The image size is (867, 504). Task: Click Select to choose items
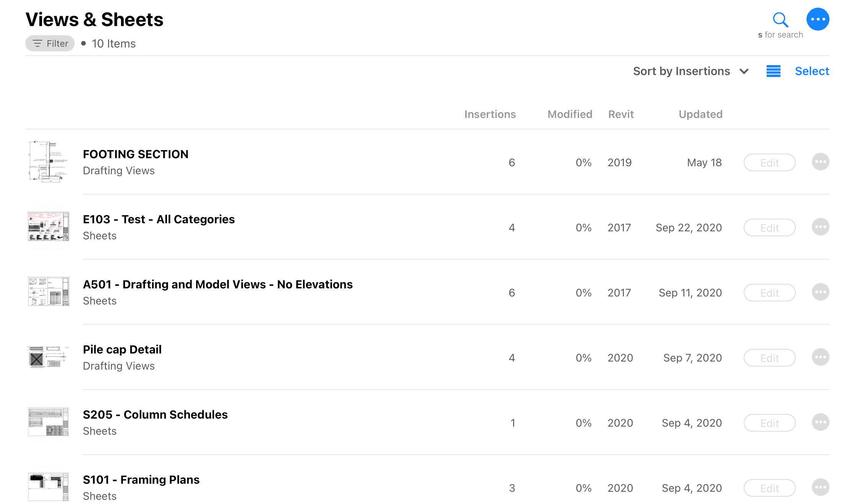point(812,71)
